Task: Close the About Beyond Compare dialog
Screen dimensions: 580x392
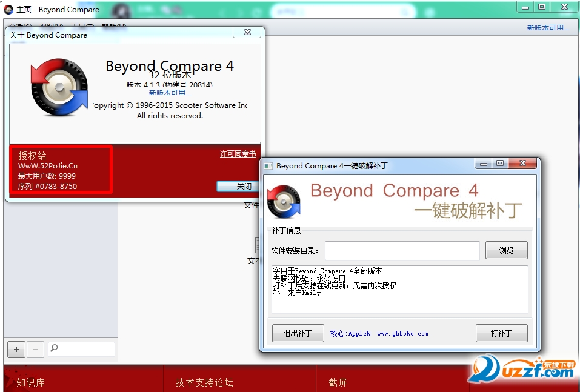Action: click(247, 32)
